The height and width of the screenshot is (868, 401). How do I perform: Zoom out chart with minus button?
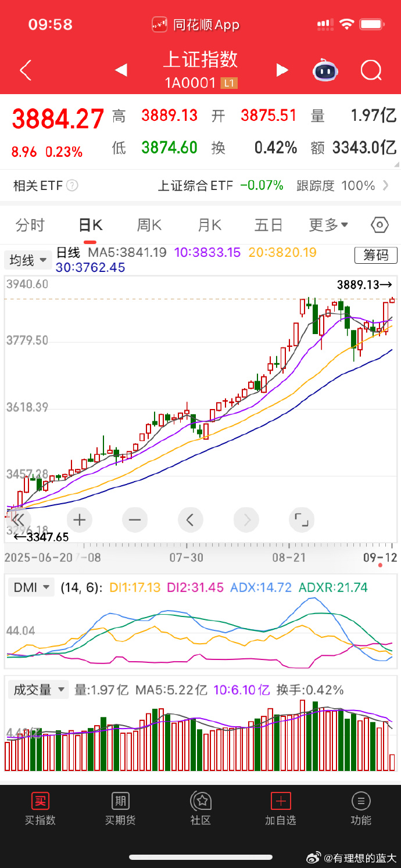tap(135, 519)
